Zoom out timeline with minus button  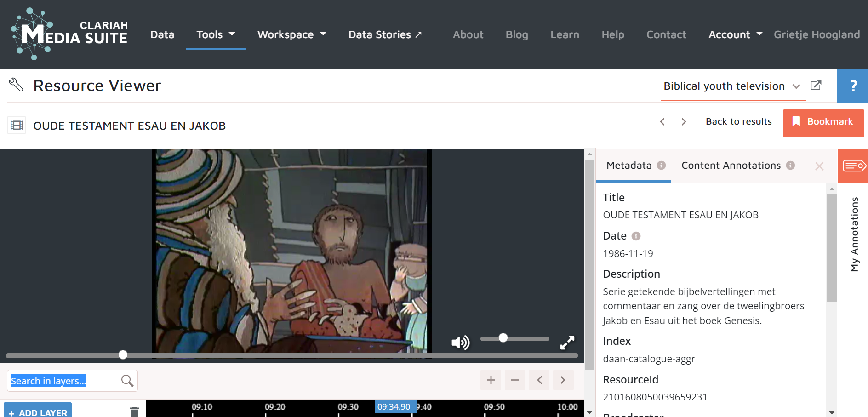click(515, 380)
